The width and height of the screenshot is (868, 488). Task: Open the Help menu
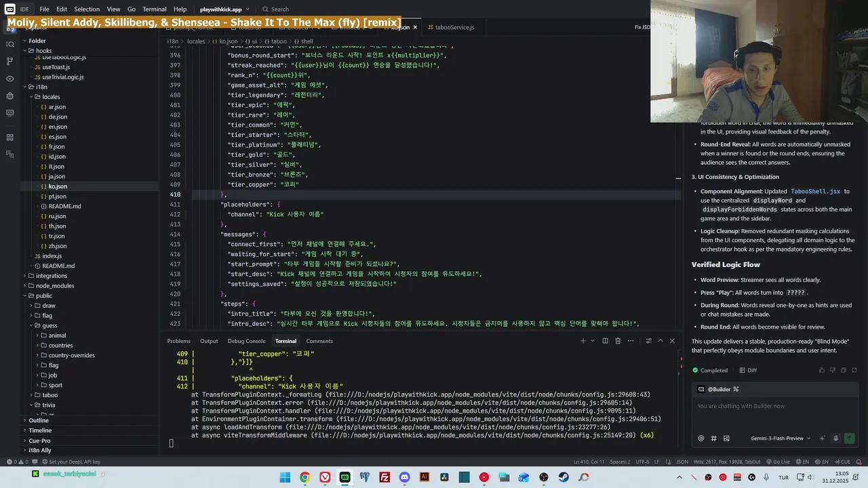click(x=180, y=9)
